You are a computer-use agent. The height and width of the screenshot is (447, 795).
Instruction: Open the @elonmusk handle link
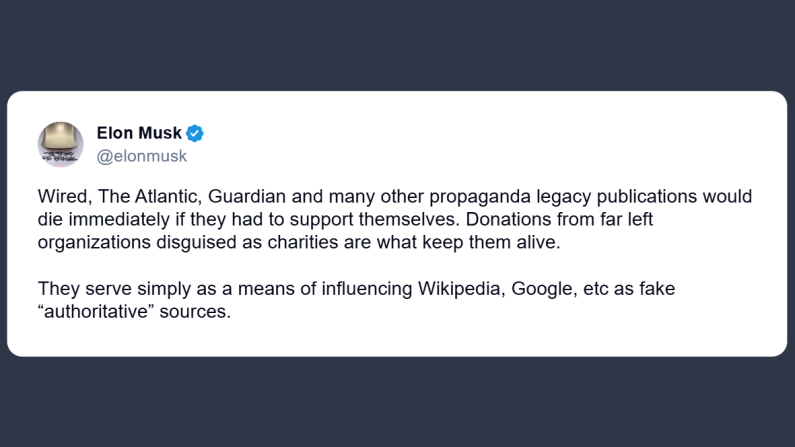tap(141, 156)
